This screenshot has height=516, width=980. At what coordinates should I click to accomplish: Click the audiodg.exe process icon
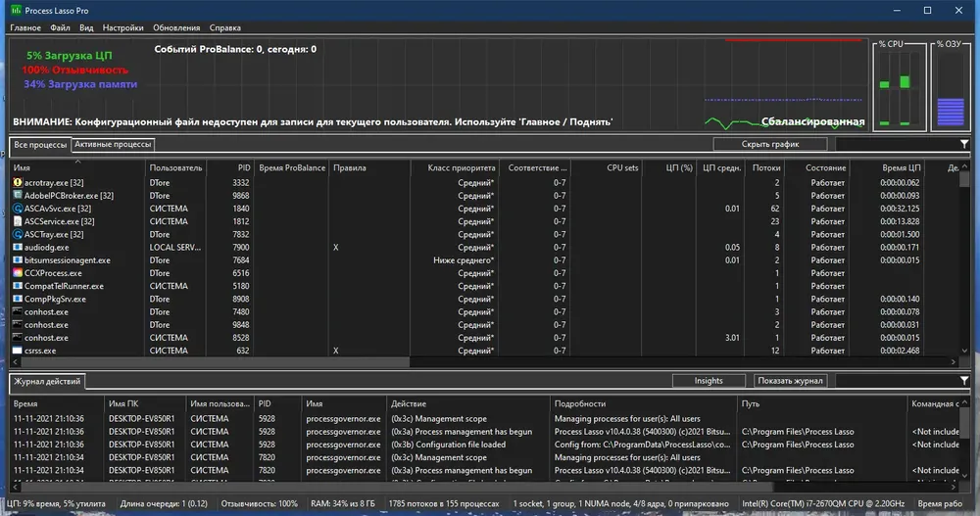[x=18, y=248]
